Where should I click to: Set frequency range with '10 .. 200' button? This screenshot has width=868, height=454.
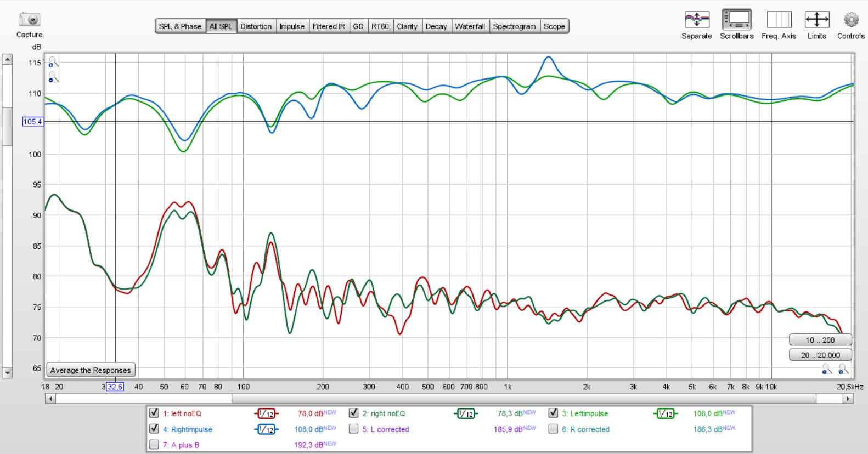(820, 340)
